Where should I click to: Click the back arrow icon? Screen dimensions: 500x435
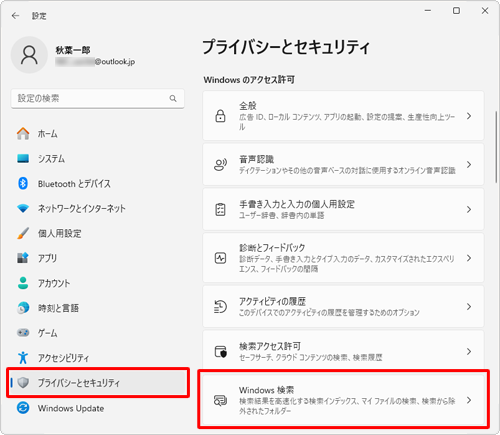(15, 16)
